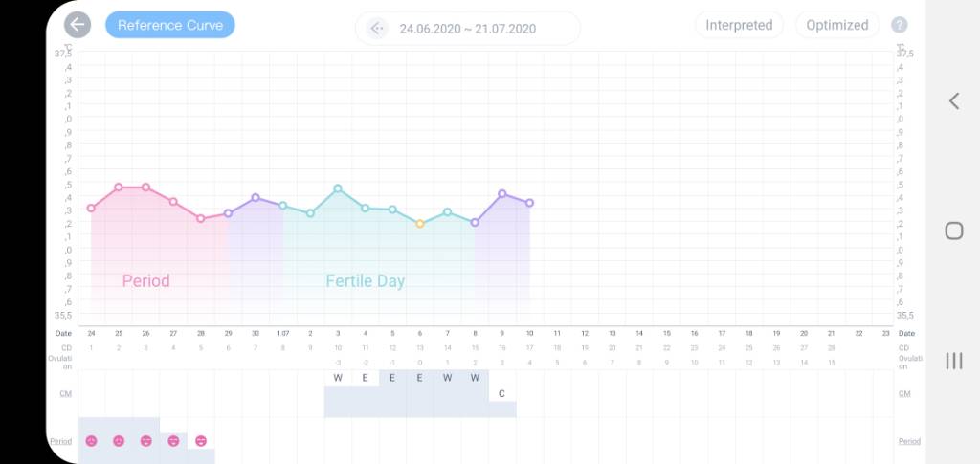Tap the last purple temperature point on curve
980x464 pixels.
tap(529, 203)
